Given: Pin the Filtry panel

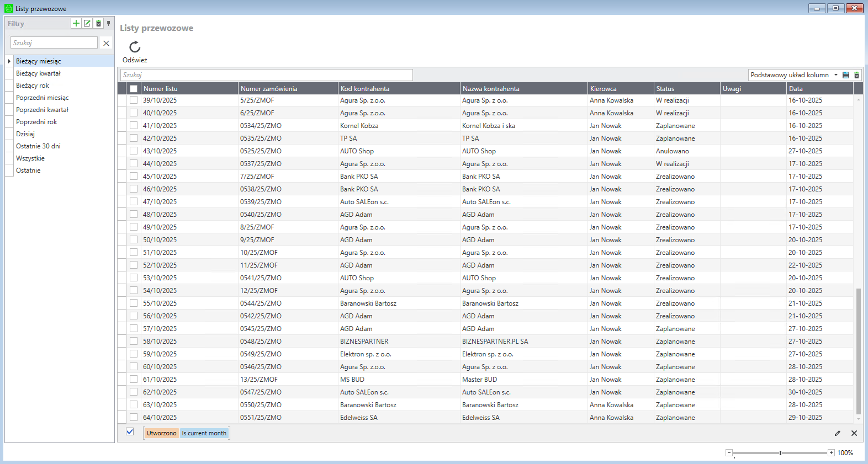Looking at the screenshot, I should tap(109, 23).
